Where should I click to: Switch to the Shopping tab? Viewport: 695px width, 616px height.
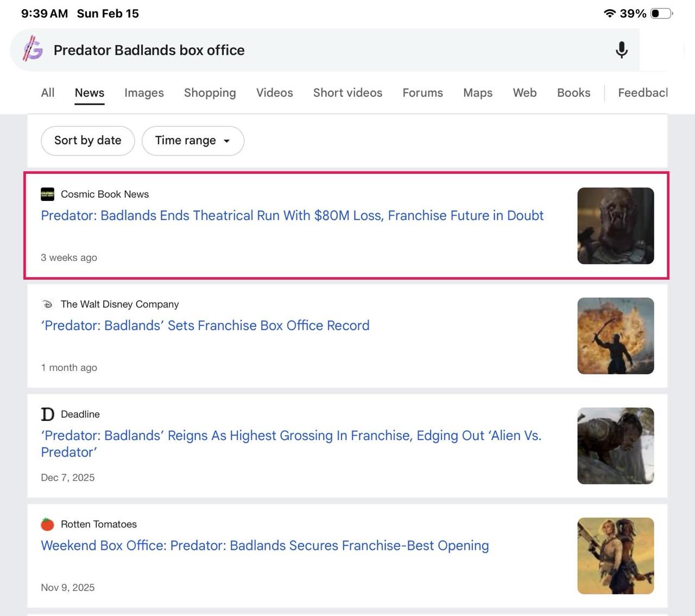[x=210, y=93]
